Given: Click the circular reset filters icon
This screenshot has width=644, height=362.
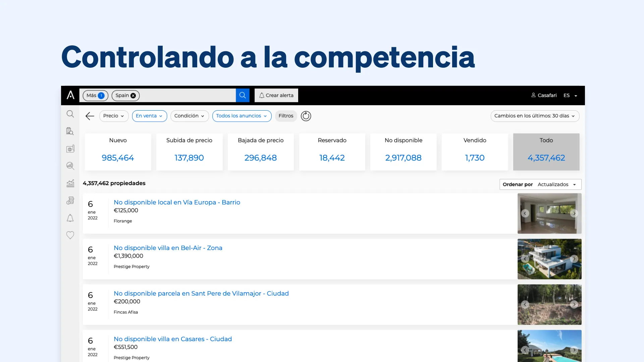Looking at the screenshot, I should tap(306, 116).
